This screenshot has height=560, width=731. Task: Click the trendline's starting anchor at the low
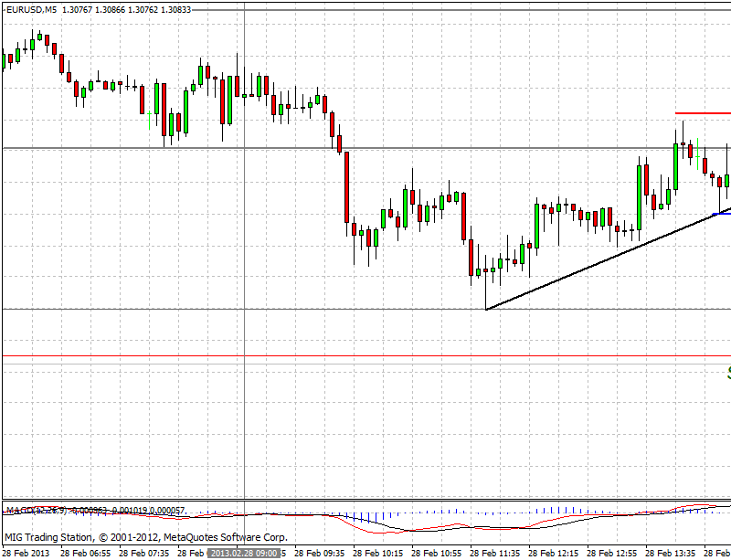[486, 309]
